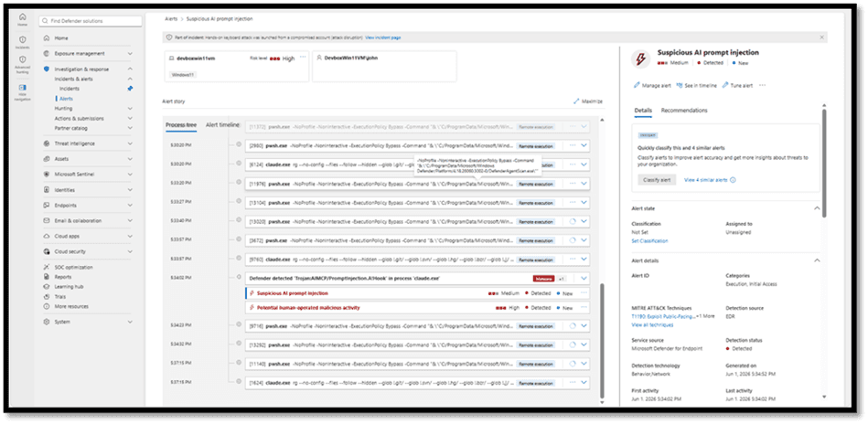The height and width of the screenshot is (424, 868).
Task: Select Potential human-operated malicious activity alert
Action: pos(308,308)
